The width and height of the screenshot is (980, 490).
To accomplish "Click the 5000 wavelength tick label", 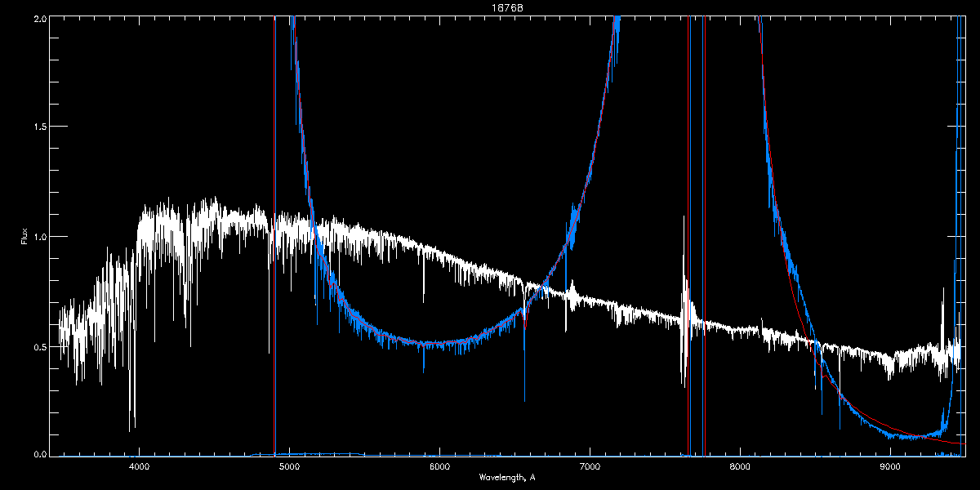I will (x=289, y=466).
